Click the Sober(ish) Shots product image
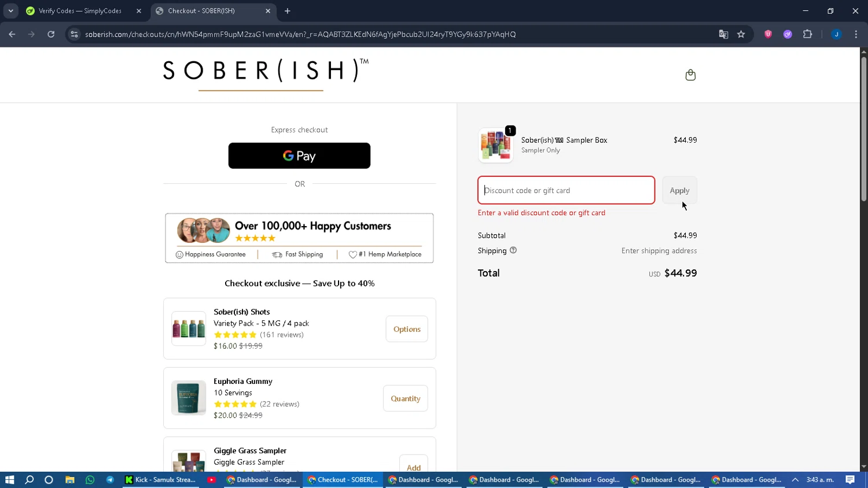The image size is (868, 488). 189,328
